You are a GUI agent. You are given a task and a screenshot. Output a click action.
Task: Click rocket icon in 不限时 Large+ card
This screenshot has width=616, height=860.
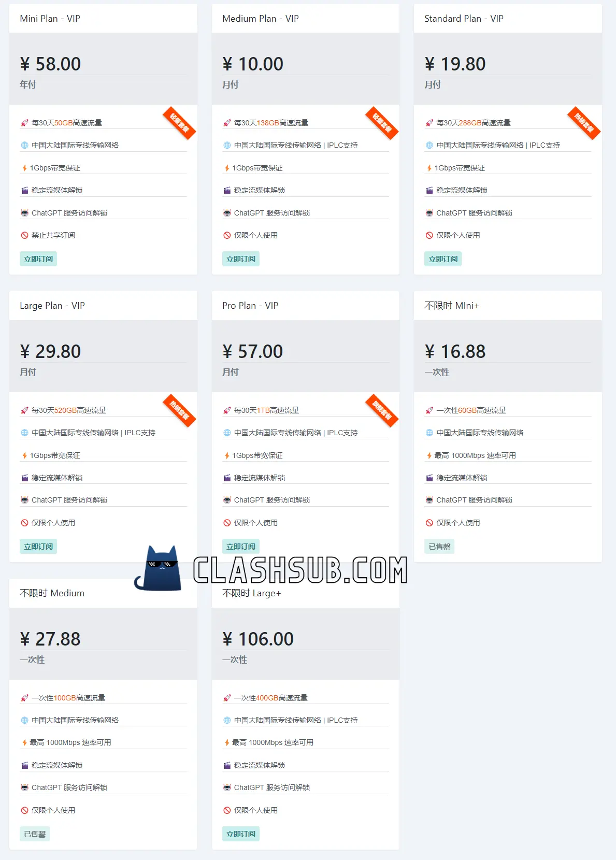(227, 698)
